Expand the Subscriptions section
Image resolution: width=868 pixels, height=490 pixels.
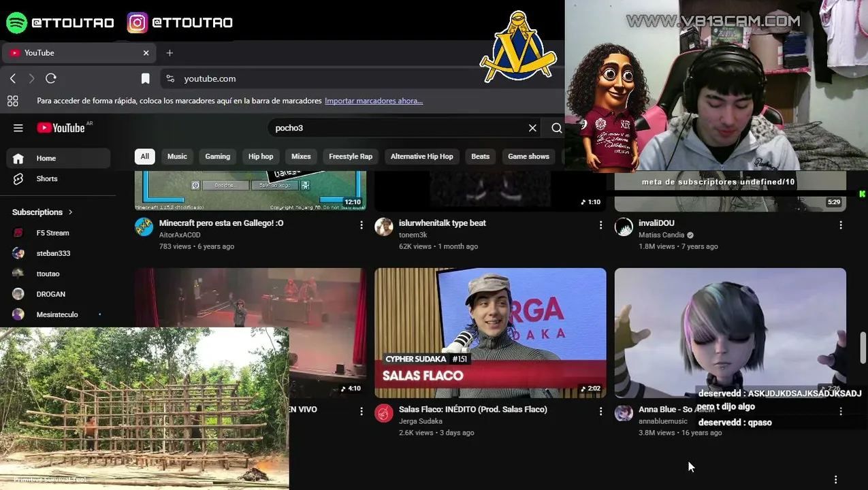pos(42,212)
